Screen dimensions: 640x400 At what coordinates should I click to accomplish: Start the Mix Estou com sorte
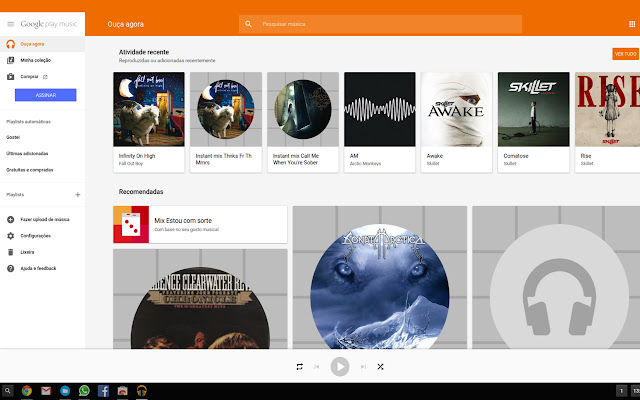tap(200, 224)
